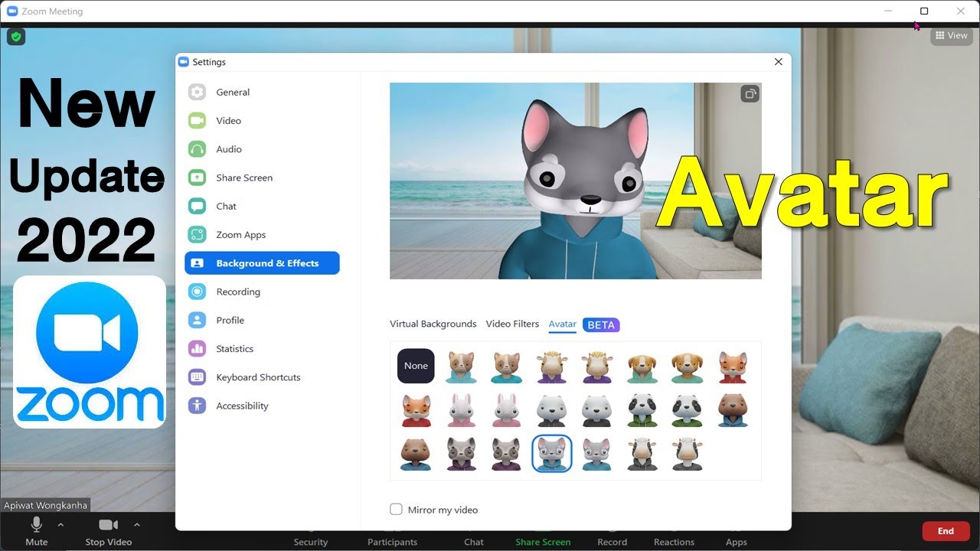
Task: Click the avatar video preview
Action: coord(576,181)
